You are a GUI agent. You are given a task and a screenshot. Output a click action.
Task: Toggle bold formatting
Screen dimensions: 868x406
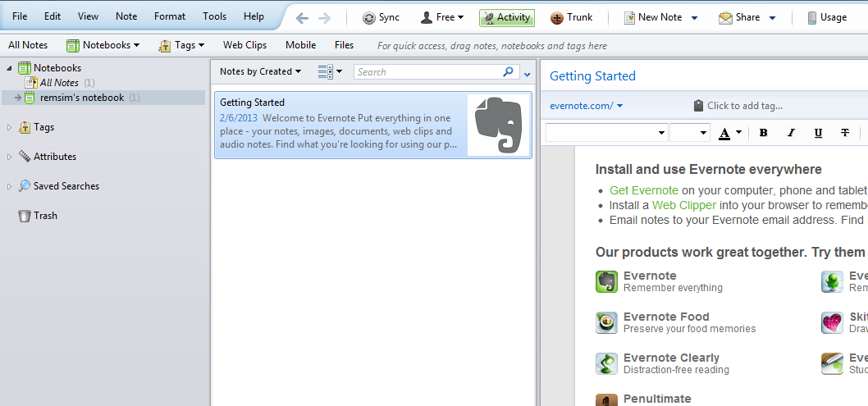tap(763, 133)
